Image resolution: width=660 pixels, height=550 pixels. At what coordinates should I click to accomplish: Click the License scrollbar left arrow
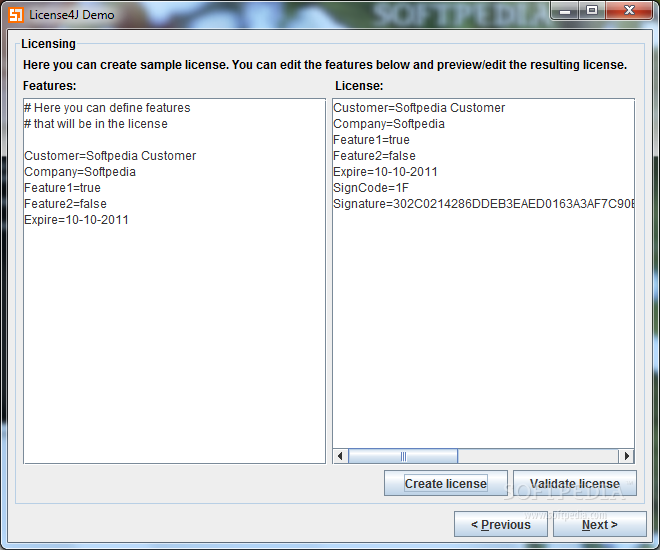(340, 456)
